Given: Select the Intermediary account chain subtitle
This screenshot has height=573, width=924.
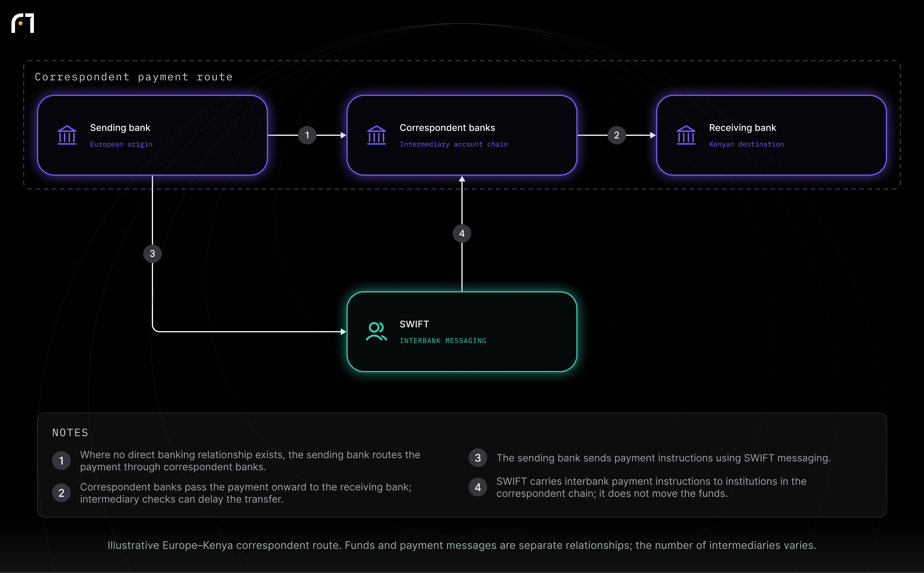Looking at the screenshot, I should pos(454,144).
